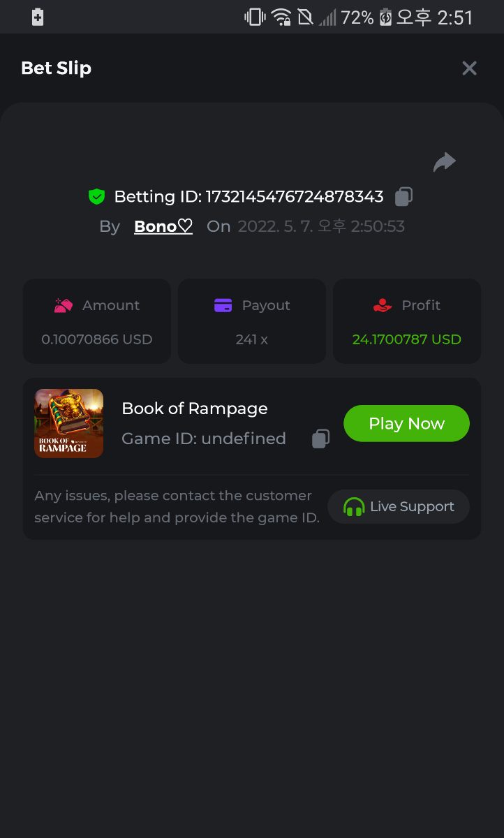Tap the 241 x payout value
This screenshot has width=504, height=838.
(251, 339)
